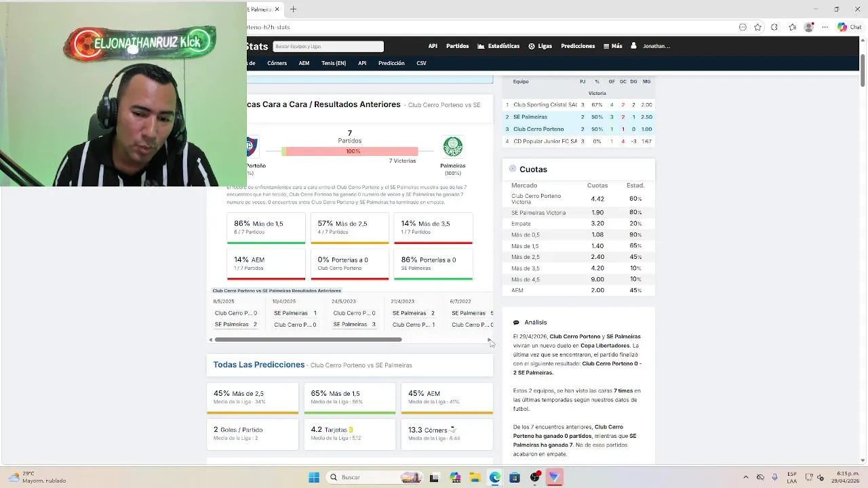Click the results scrollbar right arrow

(x=489, y=340)
